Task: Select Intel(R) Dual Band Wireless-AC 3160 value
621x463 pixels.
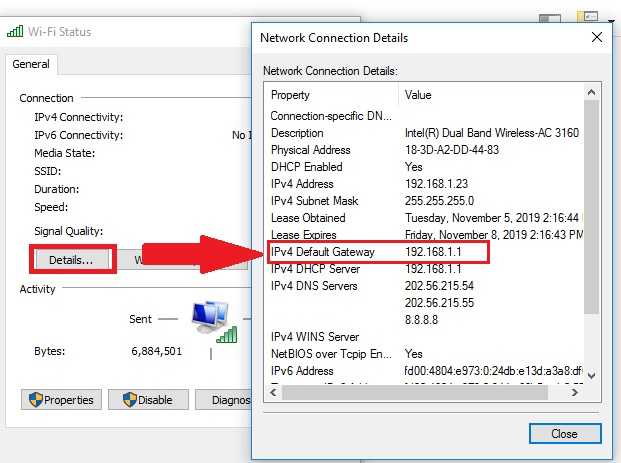Action: 492,133
